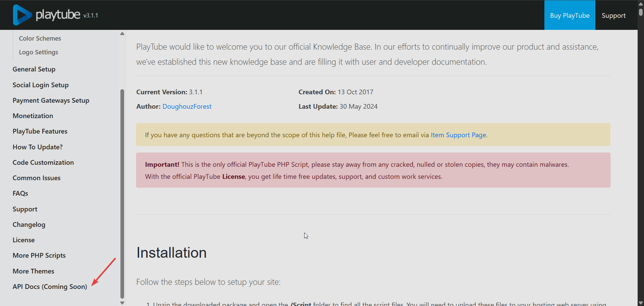Click the sidebar scroll up arrow

[122, 34]
